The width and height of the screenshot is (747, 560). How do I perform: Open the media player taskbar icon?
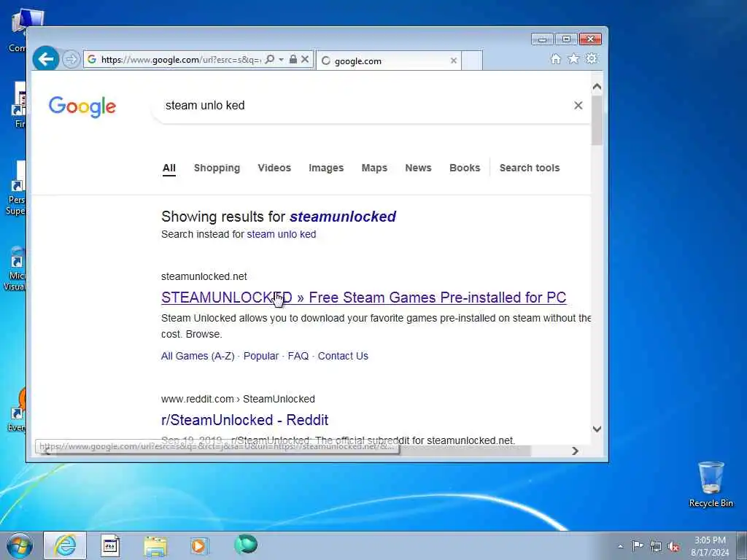[198, 545]
